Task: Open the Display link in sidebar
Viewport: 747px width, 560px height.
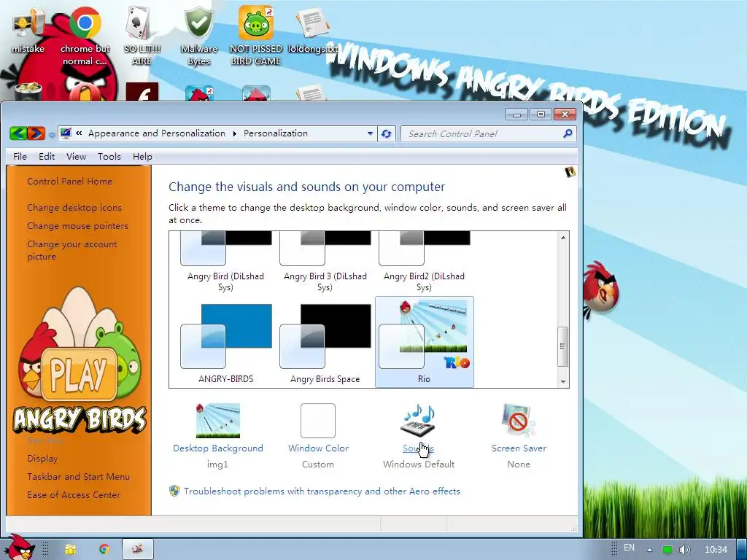Action: pos(42,459)
